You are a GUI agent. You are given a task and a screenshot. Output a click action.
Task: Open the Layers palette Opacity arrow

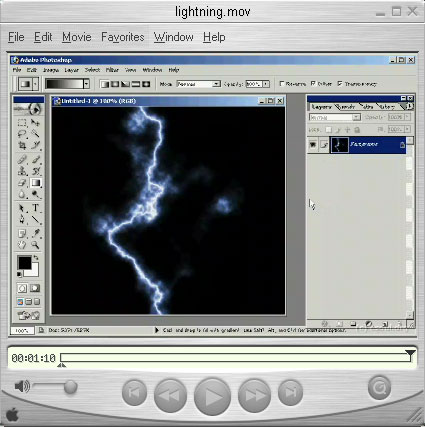(407, 117)
